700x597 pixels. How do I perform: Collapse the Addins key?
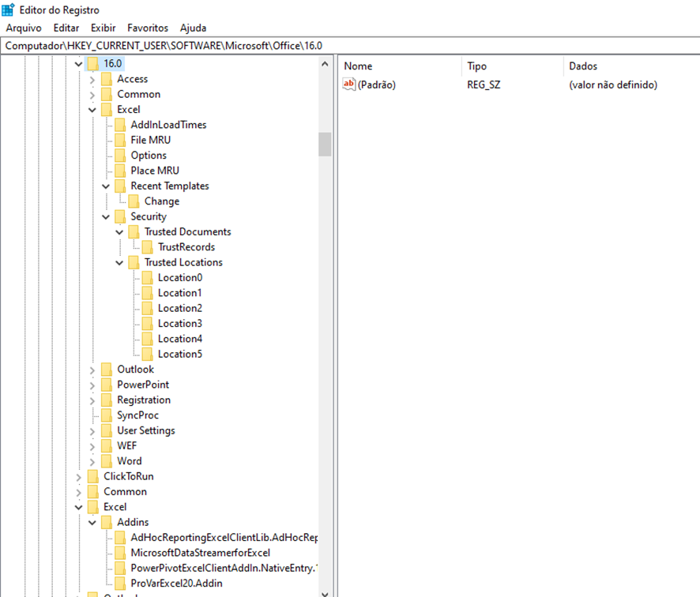(92, 523)
